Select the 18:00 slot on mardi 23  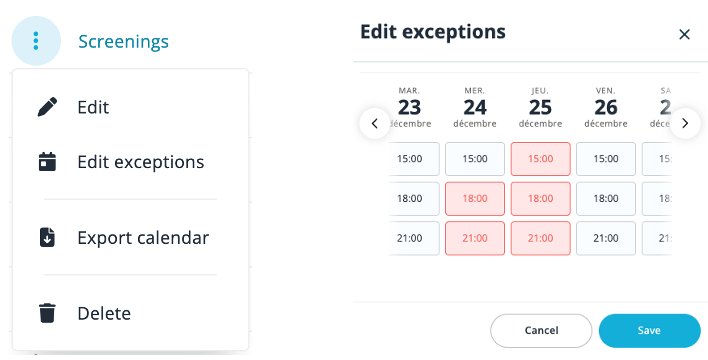pyautogui.click(x=410, y=199)
